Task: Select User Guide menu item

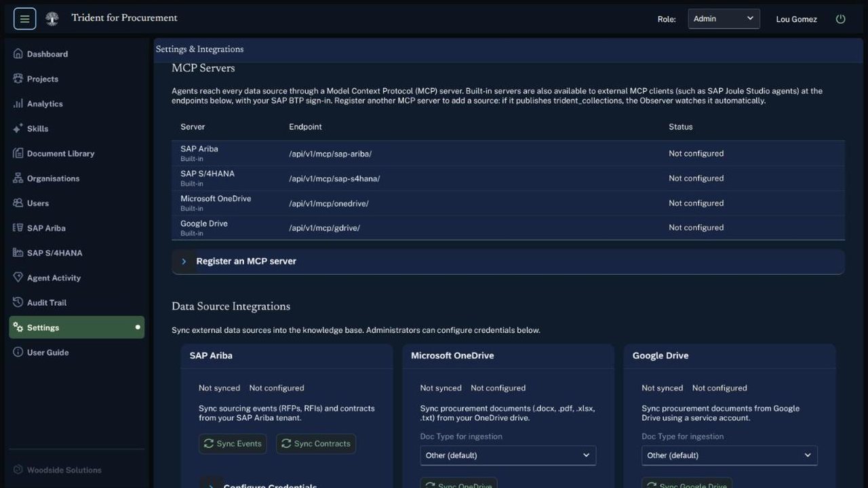Action: click(77, 352)
